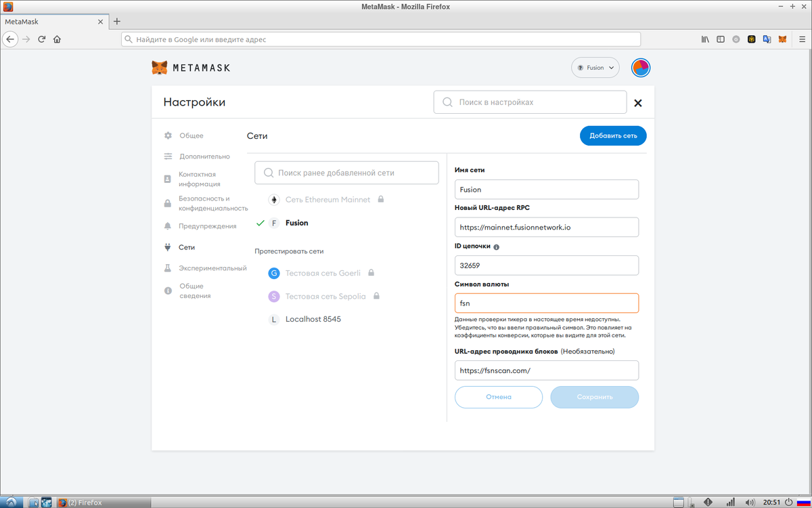Image resolution: width=812 pixels, height=508 pixels.
Task: Click the sliders icon next to Дополнительно
Action: pyautogui.click(x=168, y=156)
